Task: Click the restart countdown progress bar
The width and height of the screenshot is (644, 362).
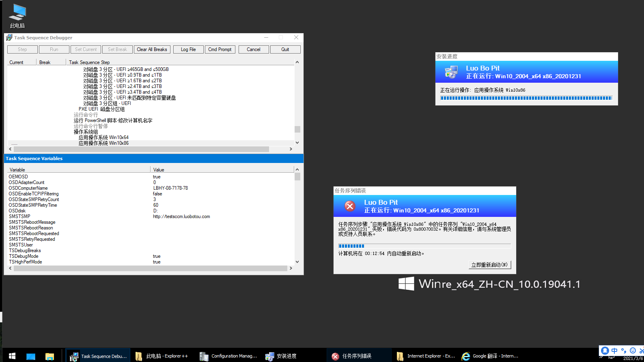Action: 424,246
